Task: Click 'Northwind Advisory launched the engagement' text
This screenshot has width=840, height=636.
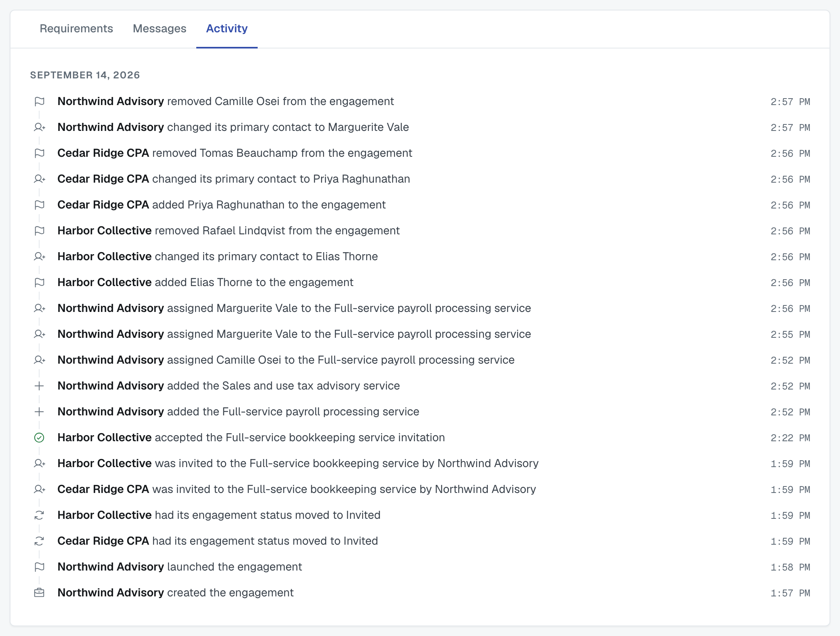Action: 180,567
